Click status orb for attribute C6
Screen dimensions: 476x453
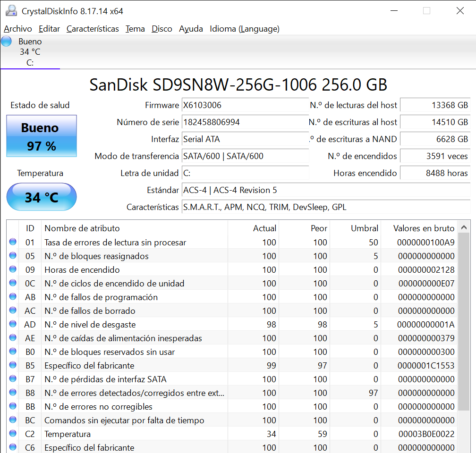click(x=13, y=447)
